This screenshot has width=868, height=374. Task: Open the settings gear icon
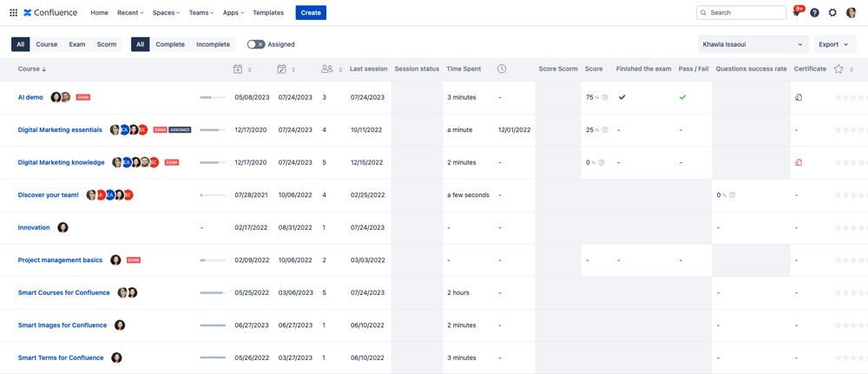pyautogui.click(x=832, y=13)
